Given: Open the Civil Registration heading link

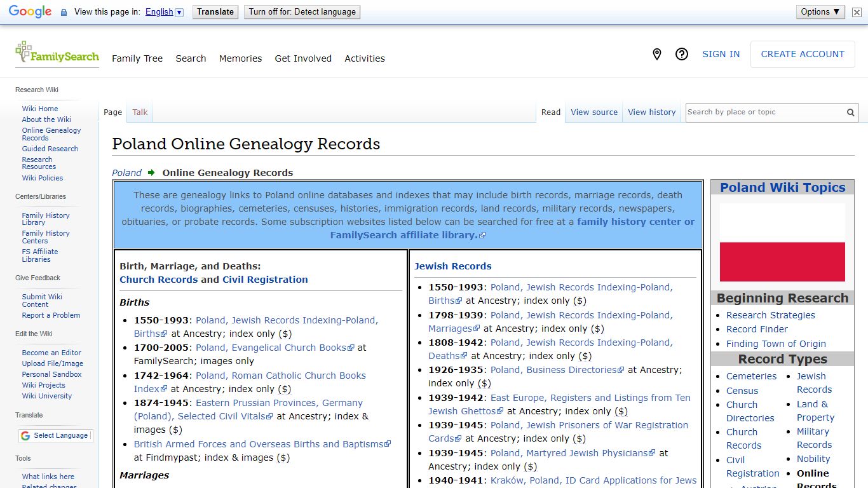Looking at the screenshot, I should 265,280.
